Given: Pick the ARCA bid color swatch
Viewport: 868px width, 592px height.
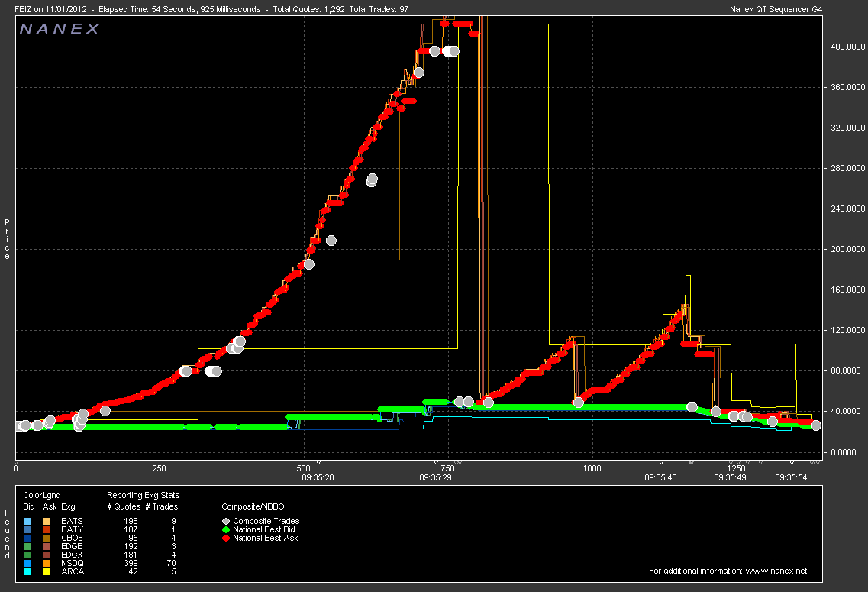Looking at the screenshot, I should pos(27,571).
